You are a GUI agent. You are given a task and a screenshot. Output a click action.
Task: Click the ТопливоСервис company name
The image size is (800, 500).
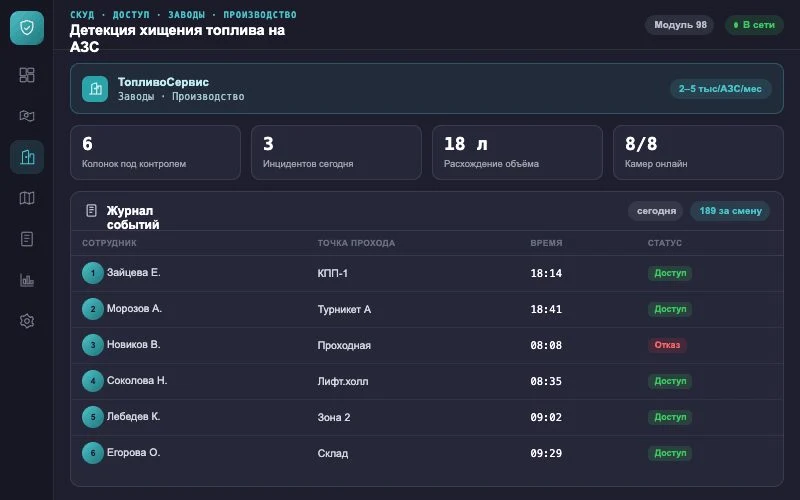(x=163, y=82)
